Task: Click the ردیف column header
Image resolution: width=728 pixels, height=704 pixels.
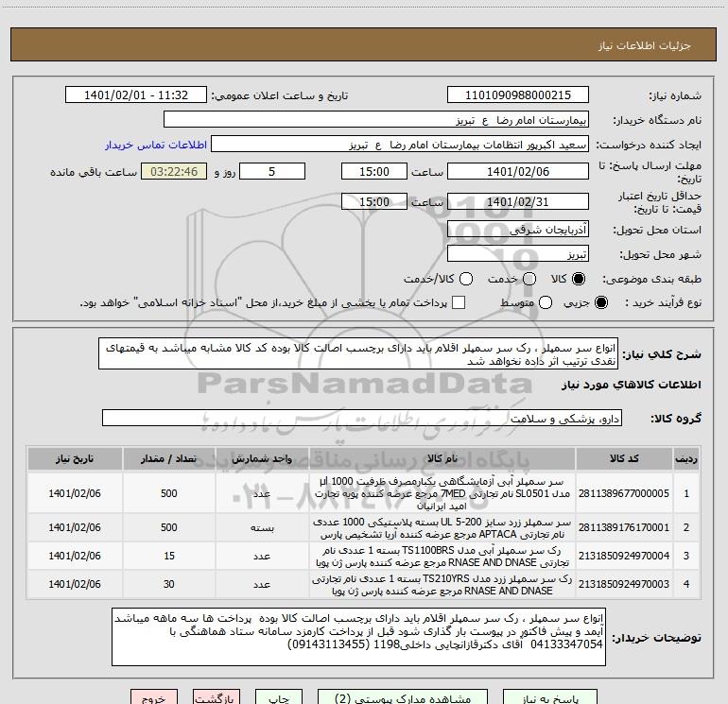Action: (x=686, y=459)
